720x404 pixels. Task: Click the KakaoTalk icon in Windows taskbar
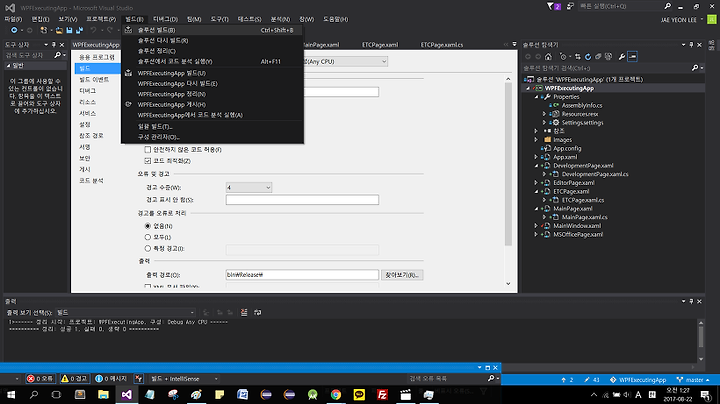point(359,395)
